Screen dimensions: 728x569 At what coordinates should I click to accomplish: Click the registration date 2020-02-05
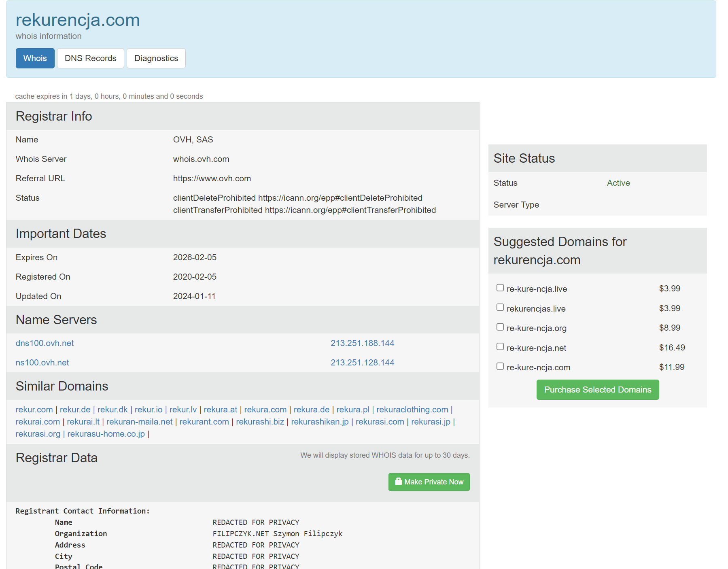pos(195,277)
